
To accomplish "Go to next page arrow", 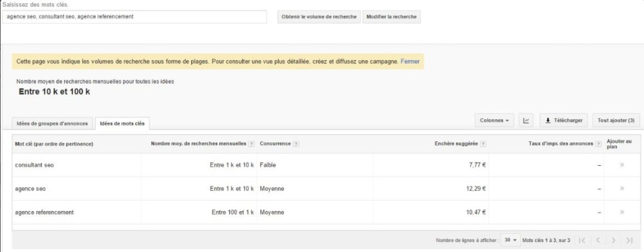I will pos(614,240).
